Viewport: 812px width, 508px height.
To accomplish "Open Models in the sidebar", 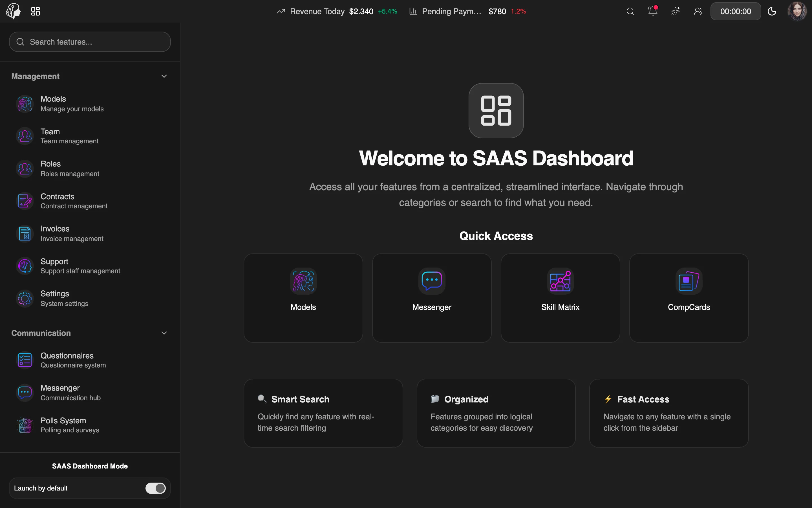I will (90, 104).
